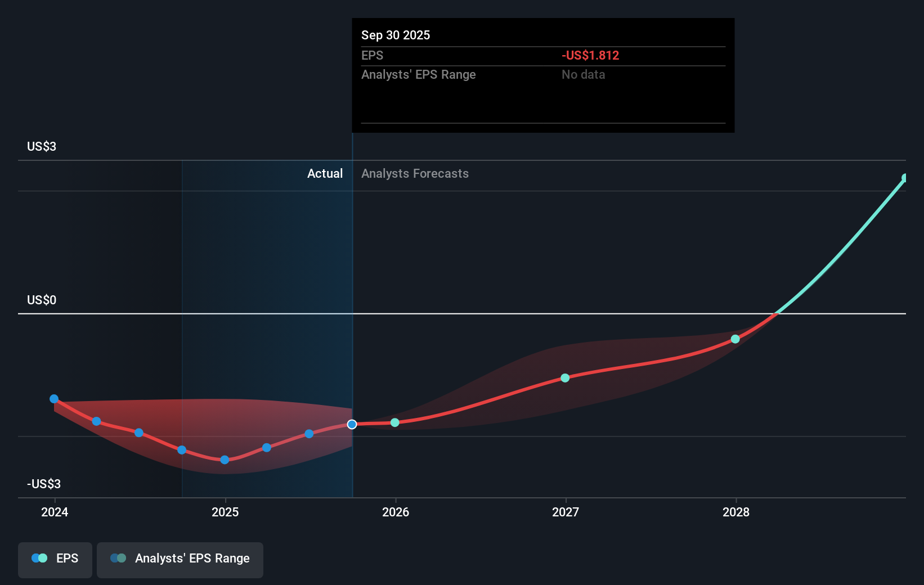Select the 2028 forecast data point
Image resolution: width=924 pixels, height=585 pixels.
click(x=735, y=339)
